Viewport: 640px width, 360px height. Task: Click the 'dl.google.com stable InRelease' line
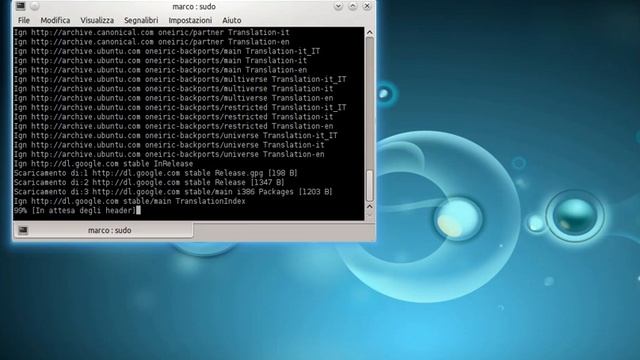[103, 164]
